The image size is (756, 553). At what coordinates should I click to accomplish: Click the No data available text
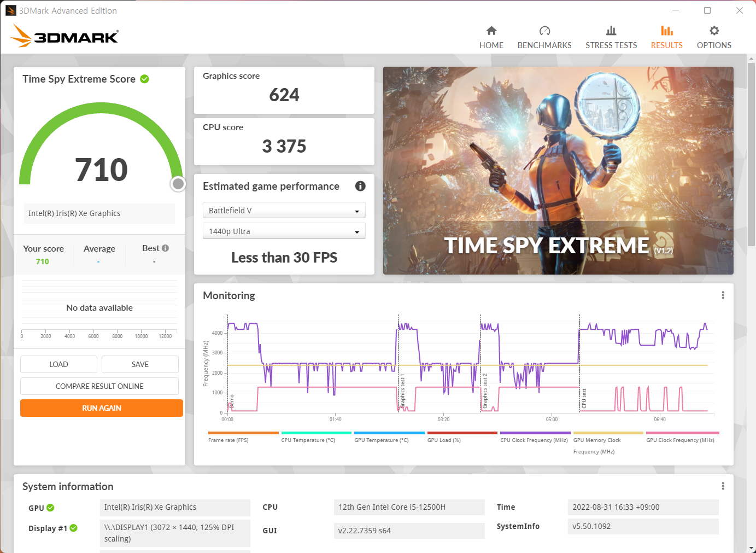pos(99,308)
